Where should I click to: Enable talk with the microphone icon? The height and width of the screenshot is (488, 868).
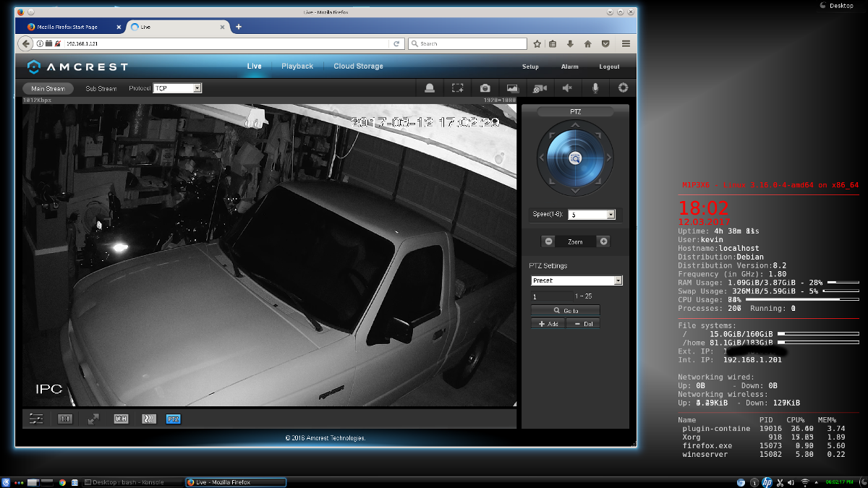coord(595,88)
